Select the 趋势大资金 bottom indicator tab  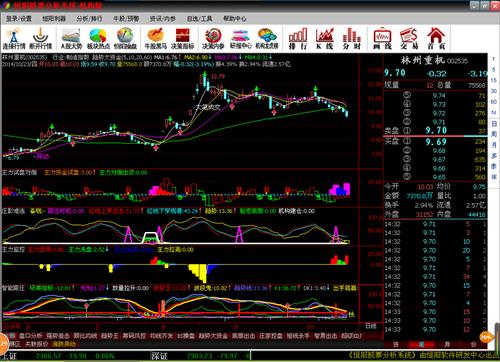[213, 336]
